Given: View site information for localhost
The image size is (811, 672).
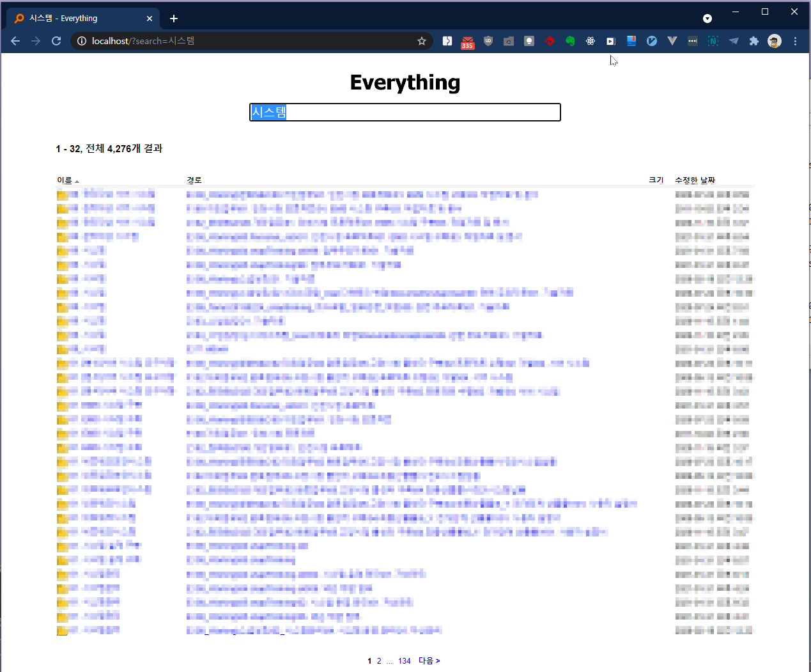Looking at the screenshot, I should coord(82,41).
